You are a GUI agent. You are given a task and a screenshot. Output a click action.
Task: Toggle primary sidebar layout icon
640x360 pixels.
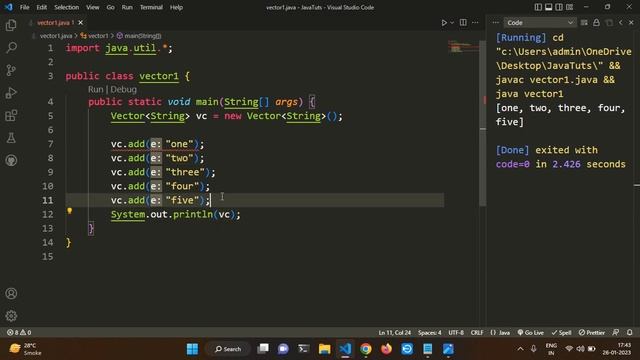coord(538,7)
